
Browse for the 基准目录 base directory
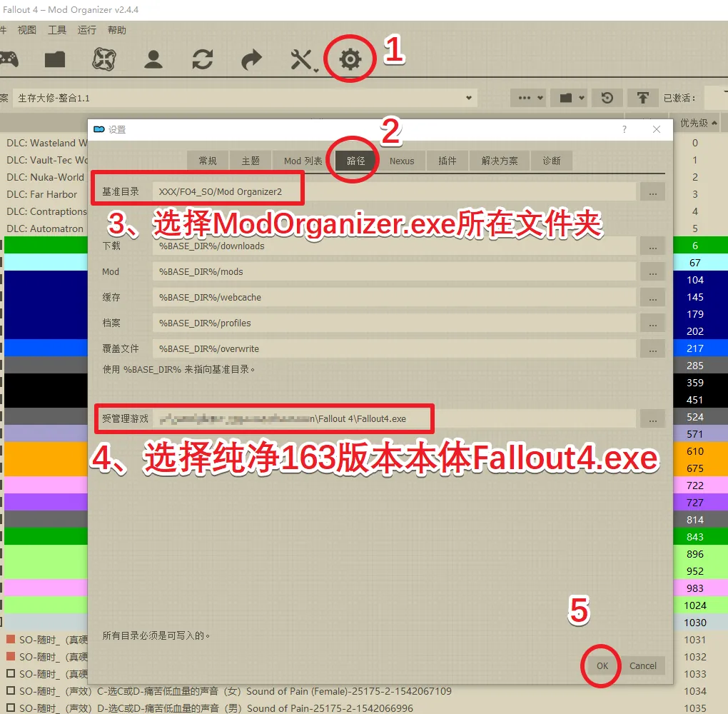(x=652, y=192)
